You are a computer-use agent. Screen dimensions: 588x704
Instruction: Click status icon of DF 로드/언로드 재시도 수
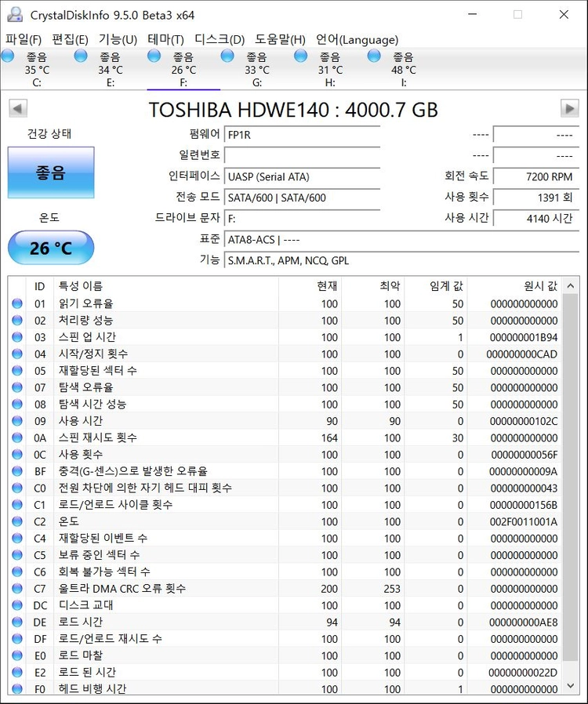point(17,639)
